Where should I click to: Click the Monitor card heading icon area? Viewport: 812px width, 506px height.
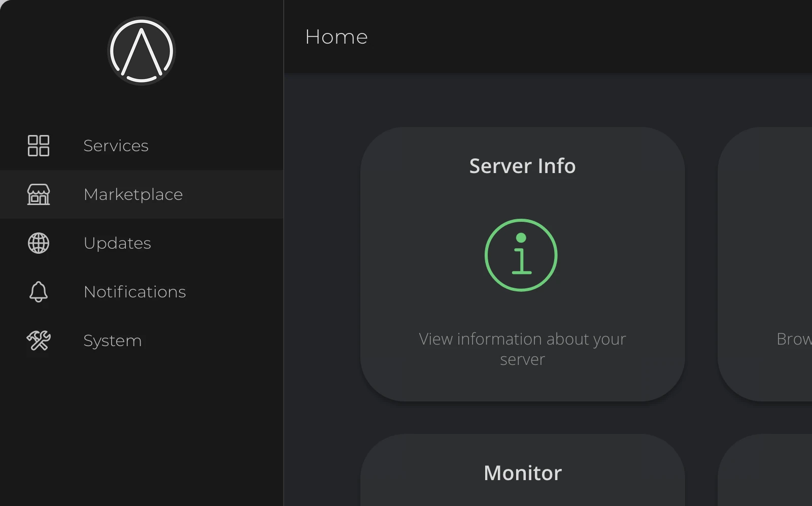(522, 473)
